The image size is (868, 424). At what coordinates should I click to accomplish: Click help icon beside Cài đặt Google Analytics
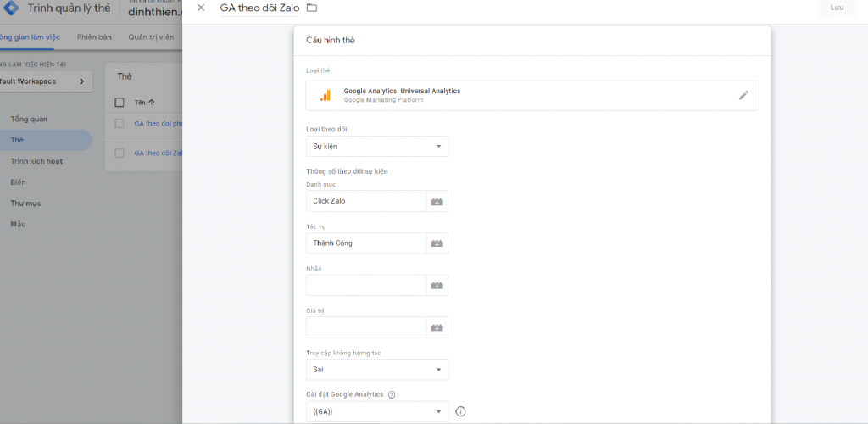(392, 394)
